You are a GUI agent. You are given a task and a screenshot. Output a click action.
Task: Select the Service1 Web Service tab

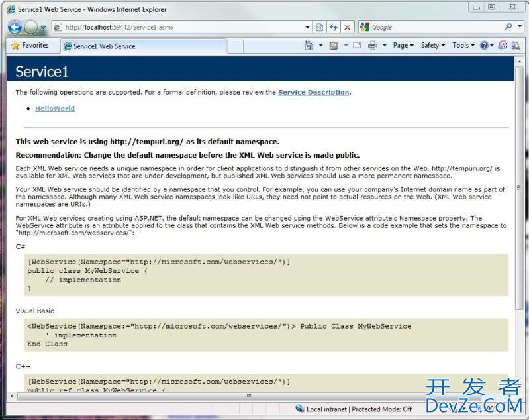click(x=144, y=46)
